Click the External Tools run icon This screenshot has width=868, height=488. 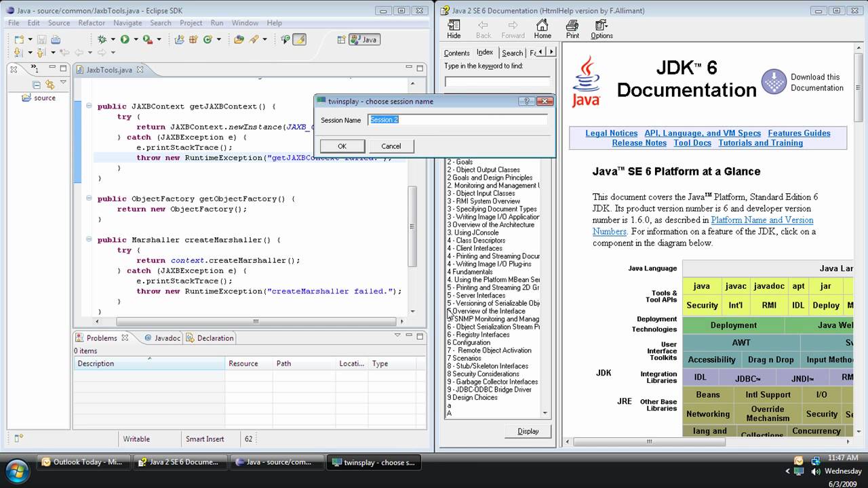[148, 39]
